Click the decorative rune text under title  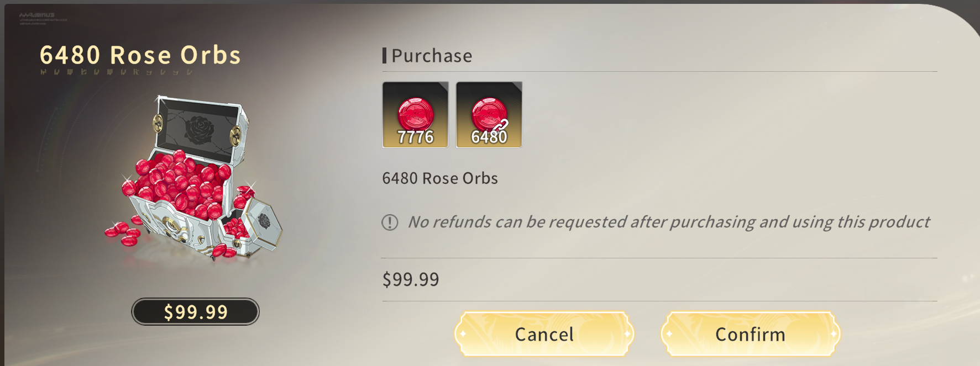tap(117, 72)
